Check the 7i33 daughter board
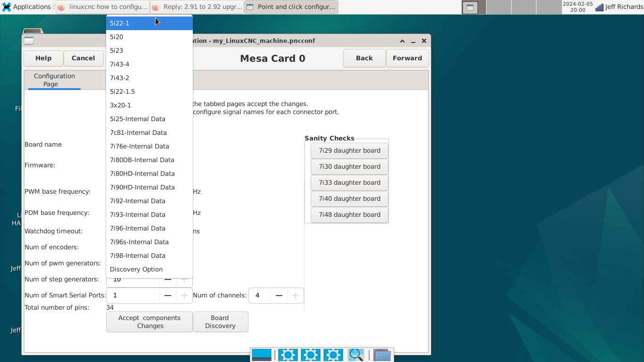Viewport: 644px width, 362px height. click(349, 183)
